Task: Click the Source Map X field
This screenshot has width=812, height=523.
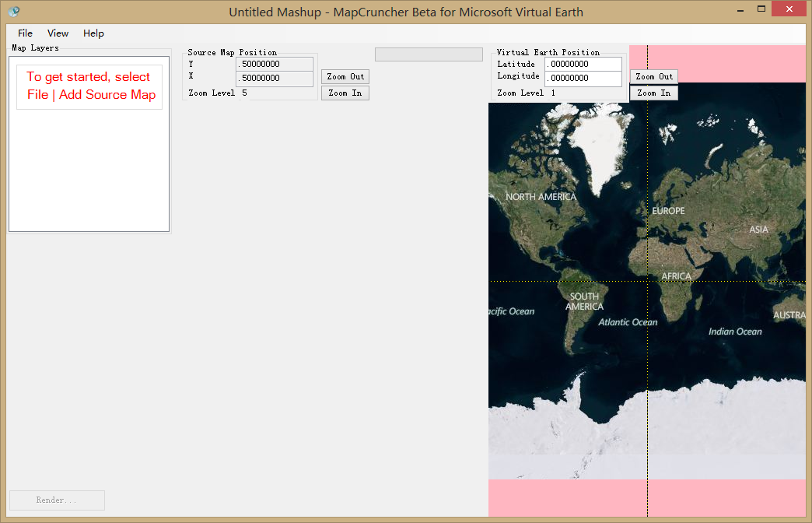Action: (275, 79)
